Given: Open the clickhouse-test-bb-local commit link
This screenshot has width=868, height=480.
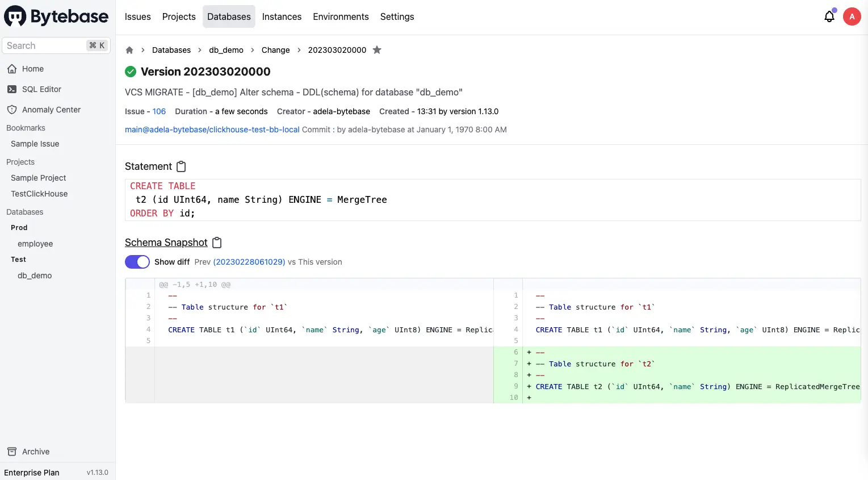Looking at the screenshot, I should pyautogui.click(x=212, y=130).
